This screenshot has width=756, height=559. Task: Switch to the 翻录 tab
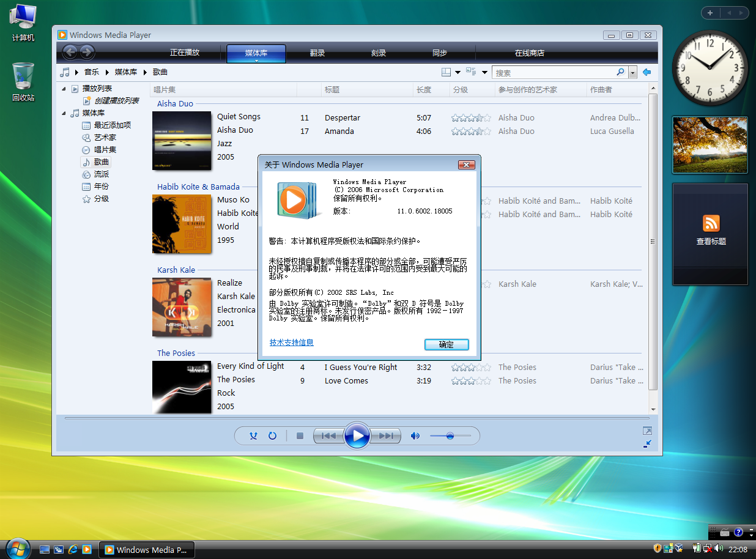[317, 53]
